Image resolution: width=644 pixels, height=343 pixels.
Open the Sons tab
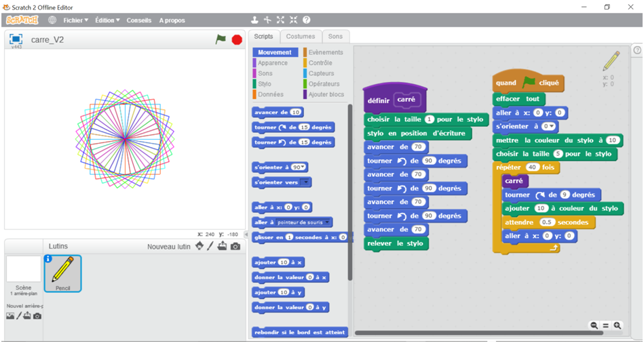[x=335, y=37]
